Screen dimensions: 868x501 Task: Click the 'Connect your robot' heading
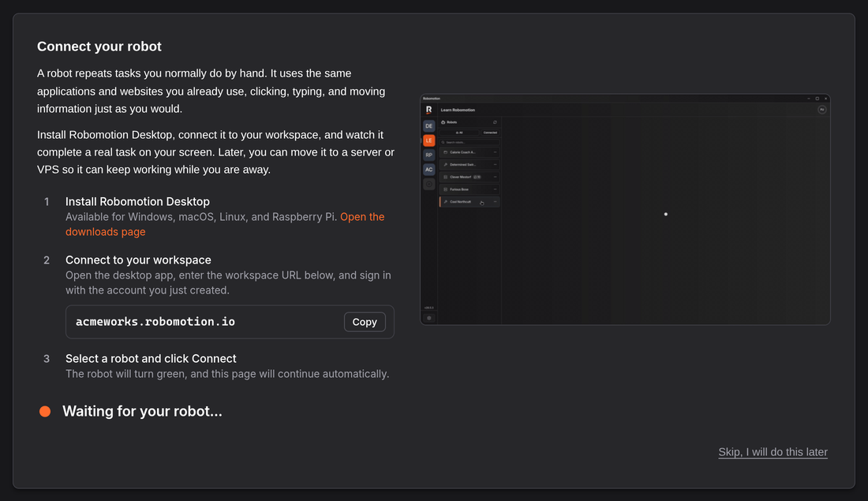[x=99, y=47]
